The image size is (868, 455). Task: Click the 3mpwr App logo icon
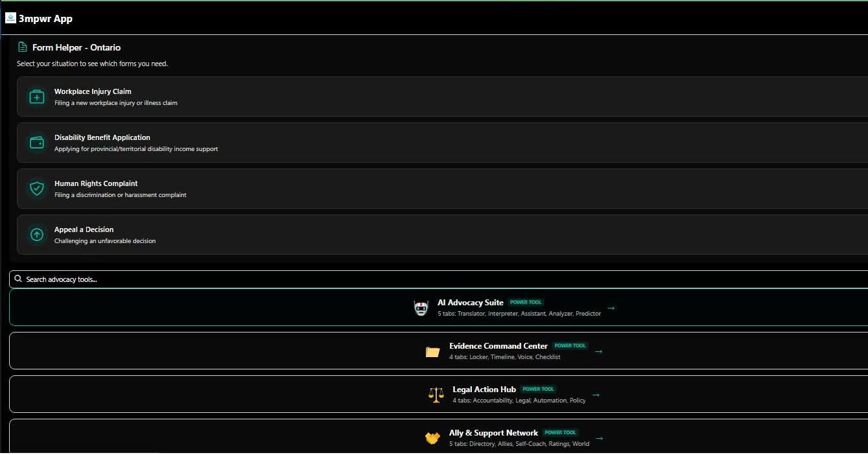click(x=10, y=18)
